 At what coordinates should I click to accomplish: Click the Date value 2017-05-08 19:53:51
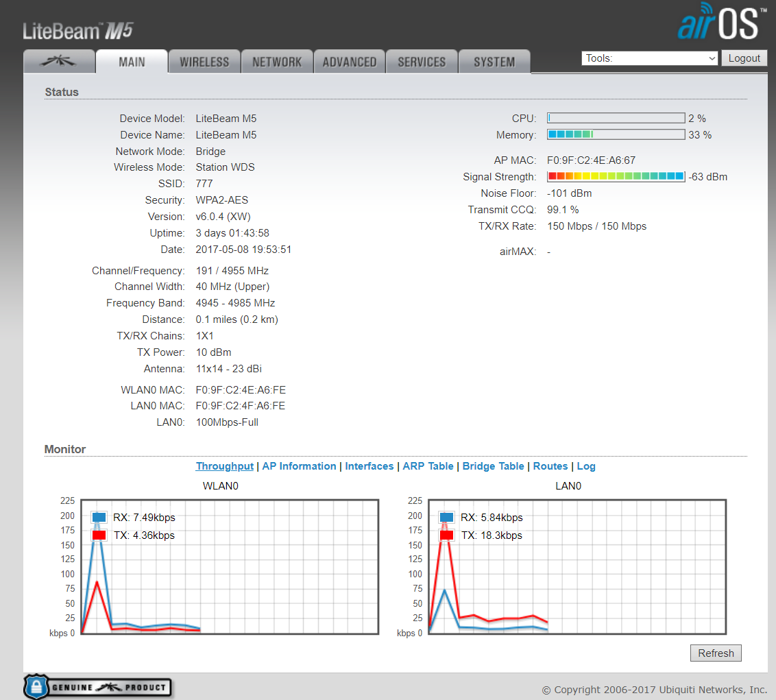click(x=243, y=250)
